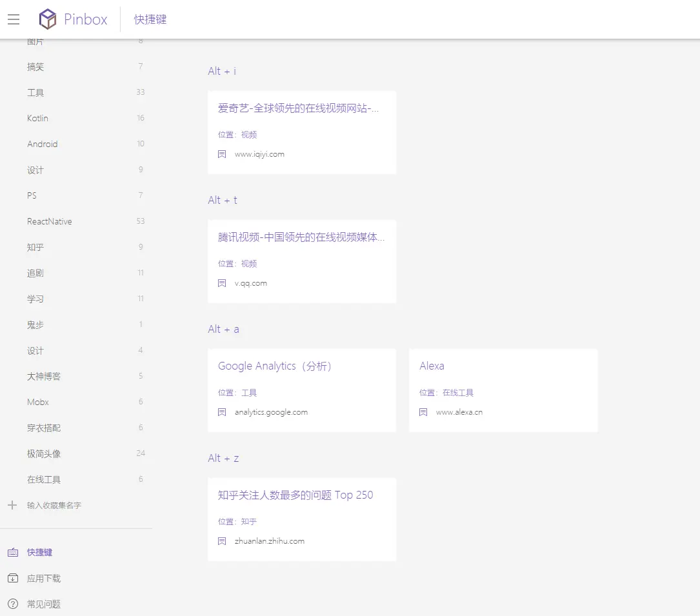Click the plus icon to add a collection
This screenshot has width=700, height=616.
pos(12,505)
